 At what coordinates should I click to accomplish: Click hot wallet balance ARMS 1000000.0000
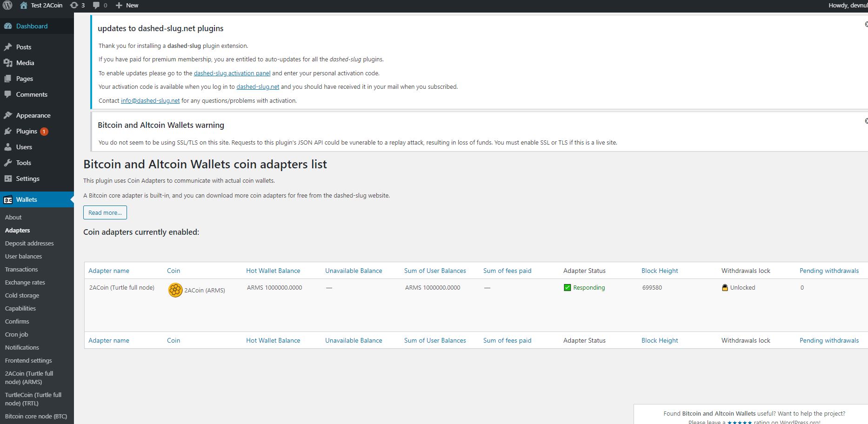click(274, 287)
